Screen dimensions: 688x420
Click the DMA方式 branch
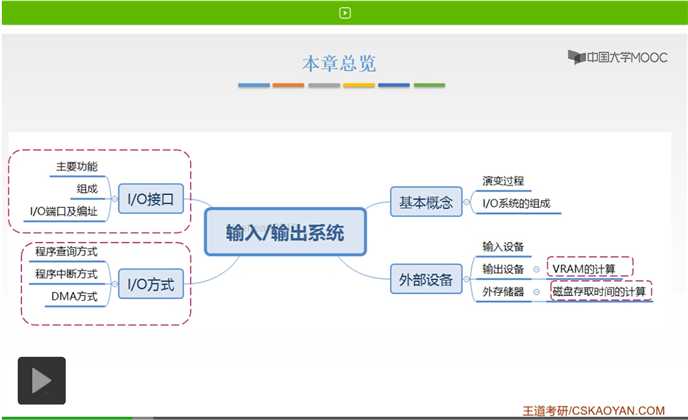pyautogui.click(x=74, y=296)
